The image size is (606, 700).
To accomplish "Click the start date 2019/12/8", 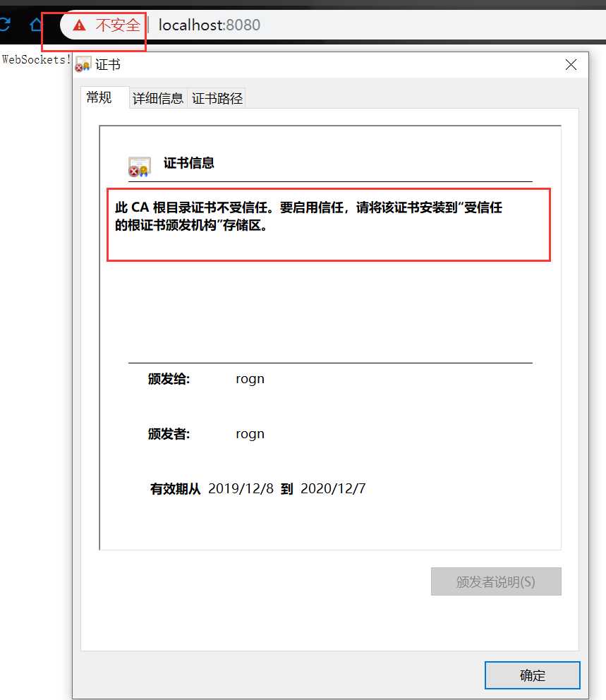I will (241, 488).
